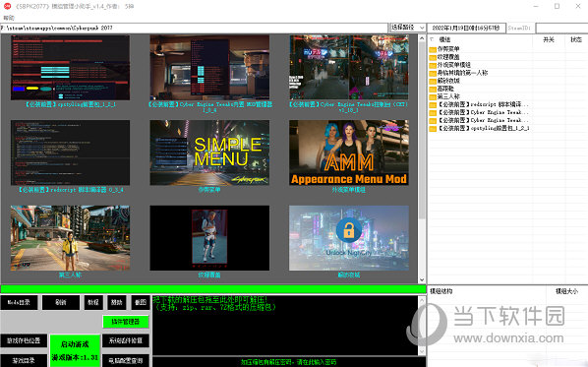Open the Cyber Engine Tweaks MOD管理器 thumbnail
The image size is (588, 367).
[x=209, y=68]
